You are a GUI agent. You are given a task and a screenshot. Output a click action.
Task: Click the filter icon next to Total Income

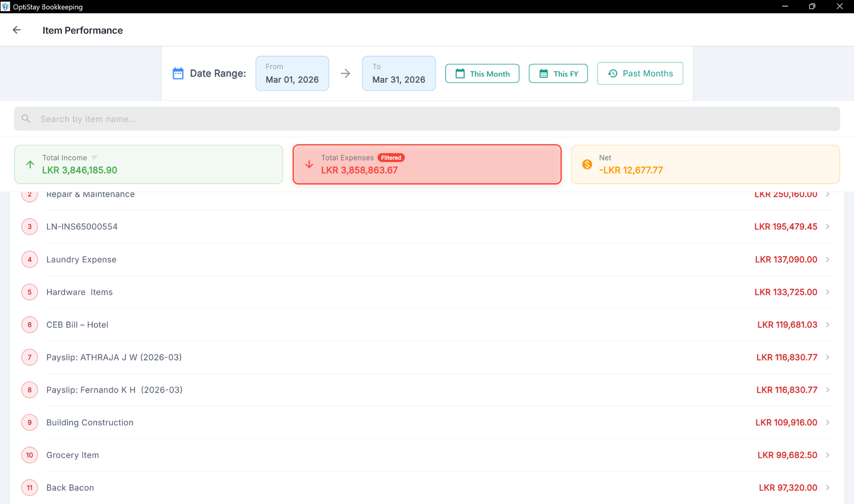pos(94,157)
